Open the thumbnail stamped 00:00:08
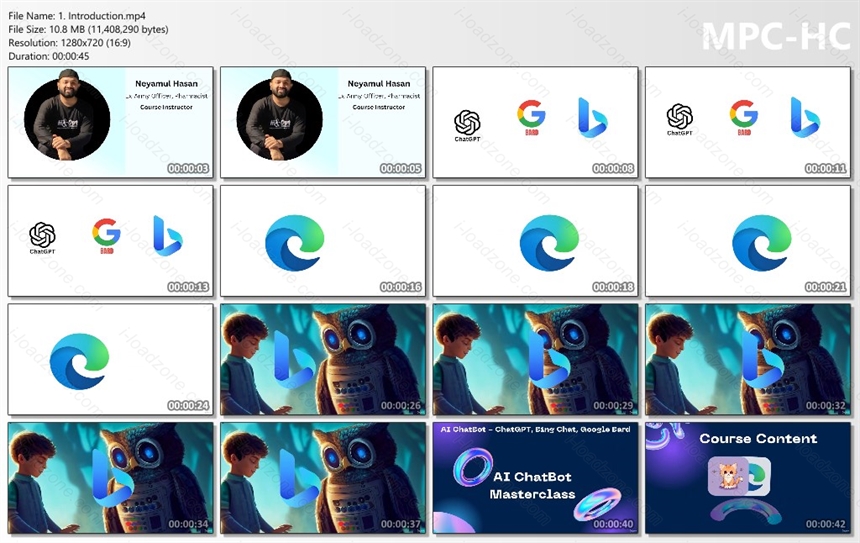The image size is (860, 543). (535, 122)
